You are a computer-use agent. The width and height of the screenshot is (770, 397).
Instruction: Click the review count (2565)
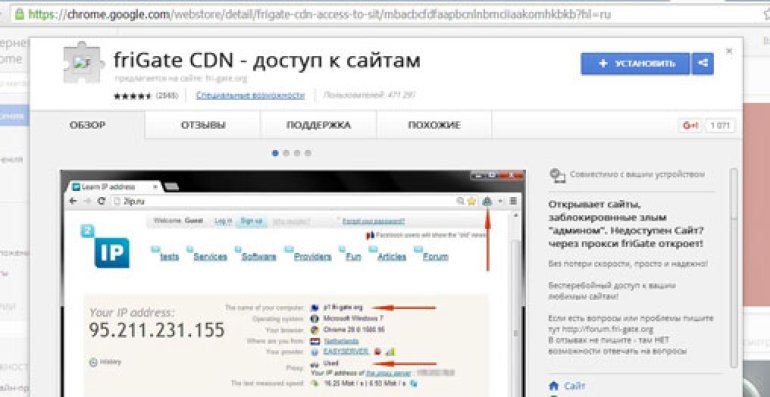(167, 95)
